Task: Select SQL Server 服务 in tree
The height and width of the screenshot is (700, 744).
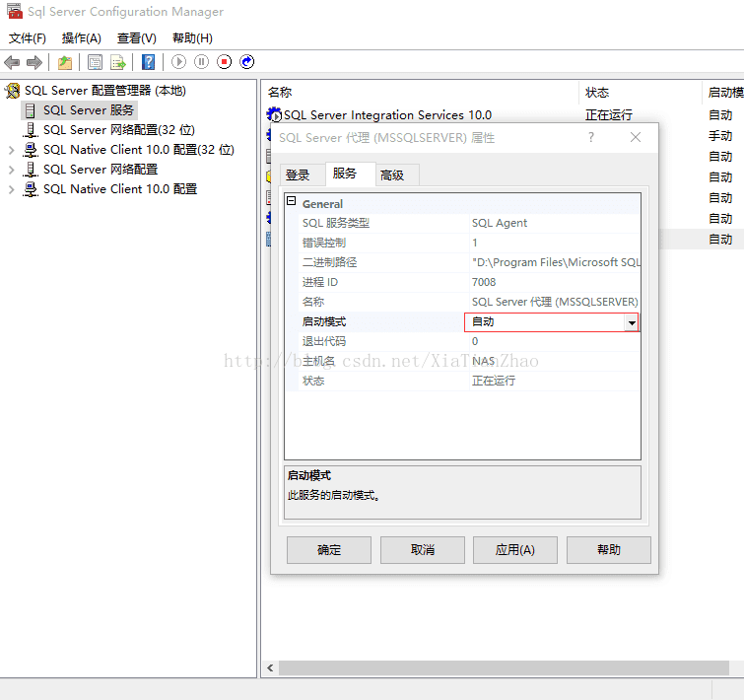Action: coord(89,110)
